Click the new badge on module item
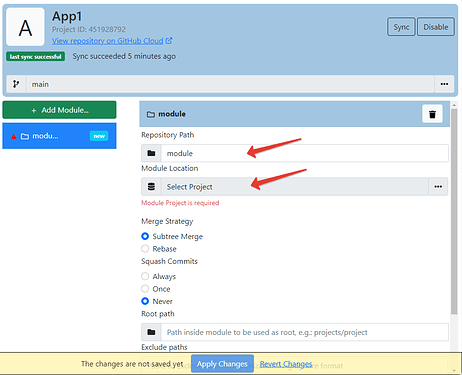 [x=99, y=136]
